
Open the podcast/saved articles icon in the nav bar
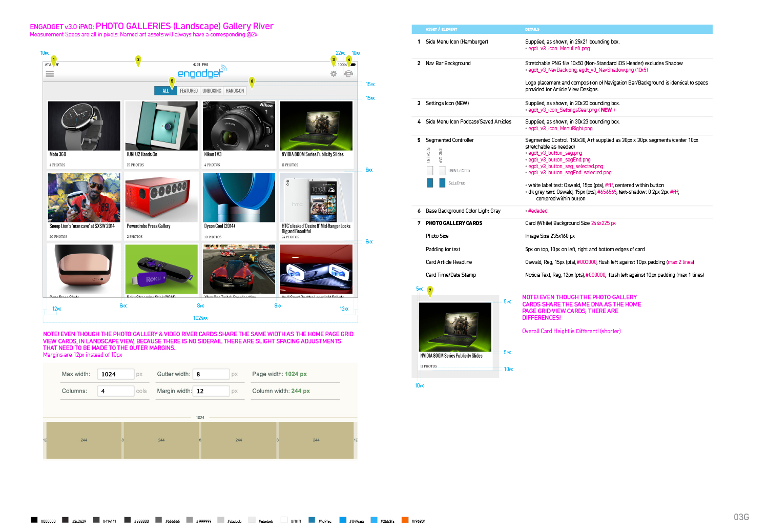(x=349, y=74)
